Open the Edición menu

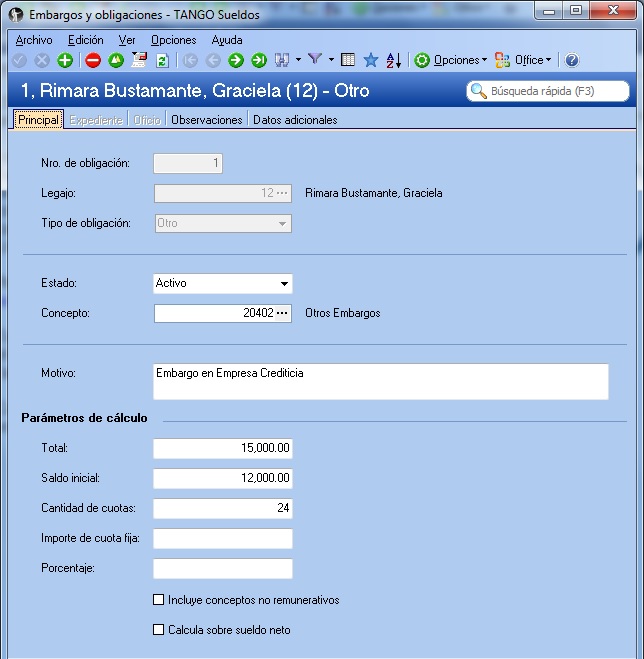coord(86,40)
